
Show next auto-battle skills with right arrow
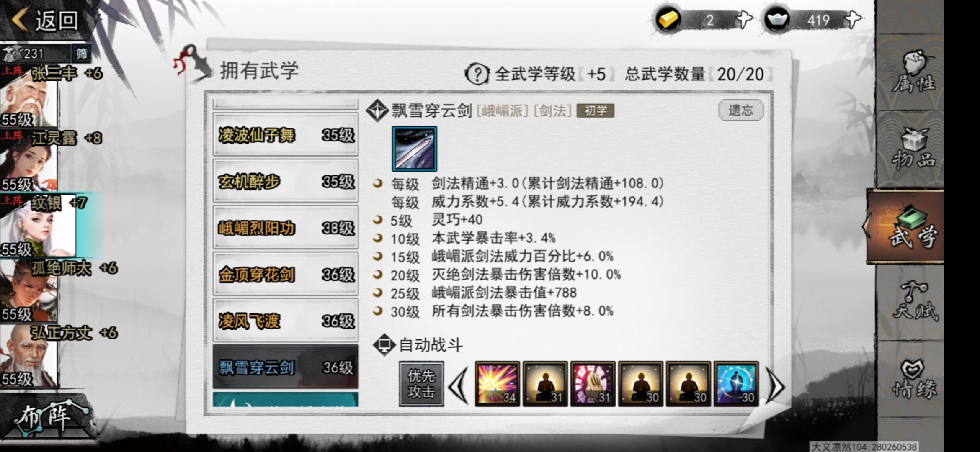775,385
